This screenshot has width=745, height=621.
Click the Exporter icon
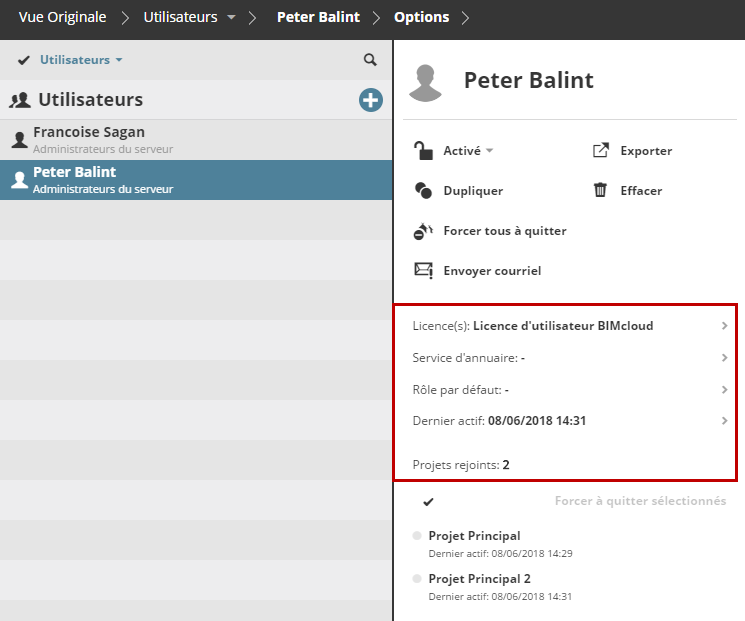click(x=601, y=151)
